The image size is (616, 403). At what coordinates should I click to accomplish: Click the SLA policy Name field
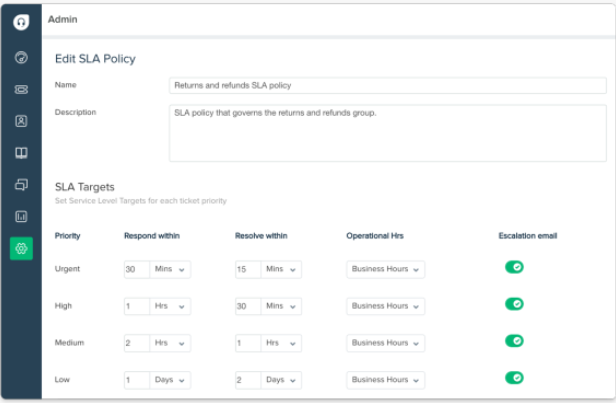[x=387, y=86]
